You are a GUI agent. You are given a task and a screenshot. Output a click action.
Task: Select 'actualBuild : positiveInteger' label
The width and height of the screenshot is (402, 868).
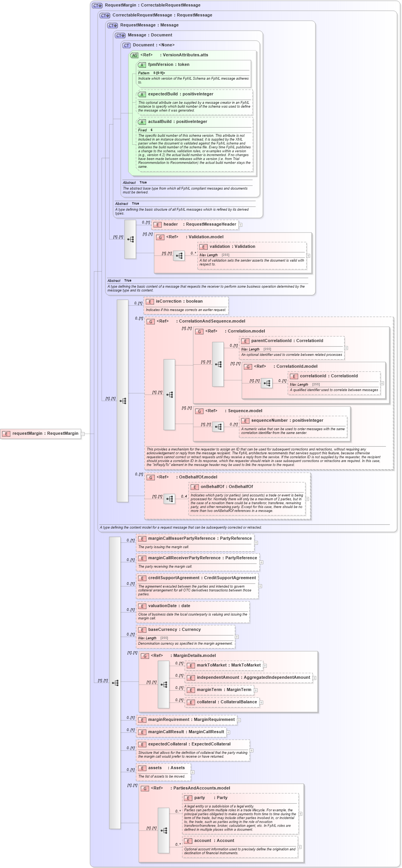178,121
